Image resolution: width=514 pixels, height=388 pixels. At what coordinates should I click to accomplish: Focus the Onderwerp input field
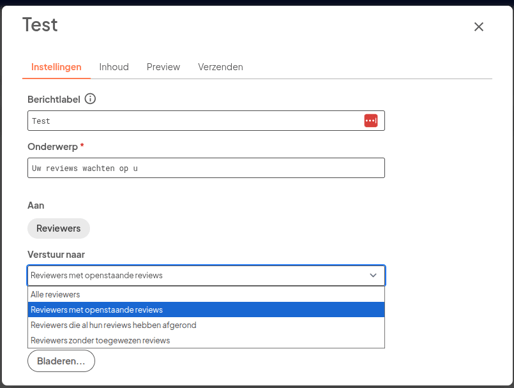(206, 168)
